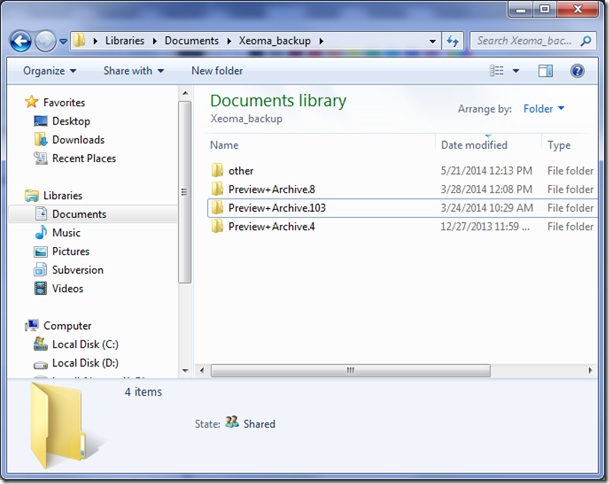Click New folder in the toolbar

(217, 71)
